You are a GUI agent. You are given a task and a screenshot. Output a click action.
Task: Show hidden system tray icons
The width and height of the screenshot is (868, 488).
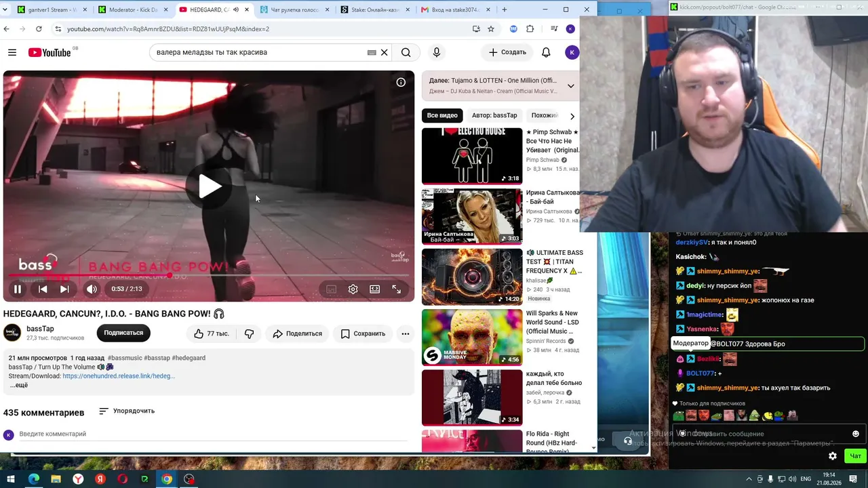(x=749, y=479)
